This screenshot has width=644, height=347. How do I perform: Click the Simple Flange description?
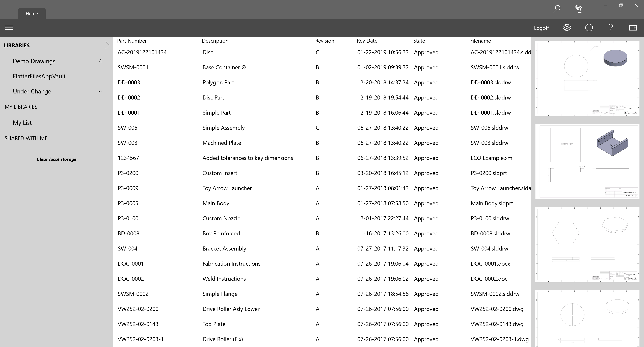point(220,294)
